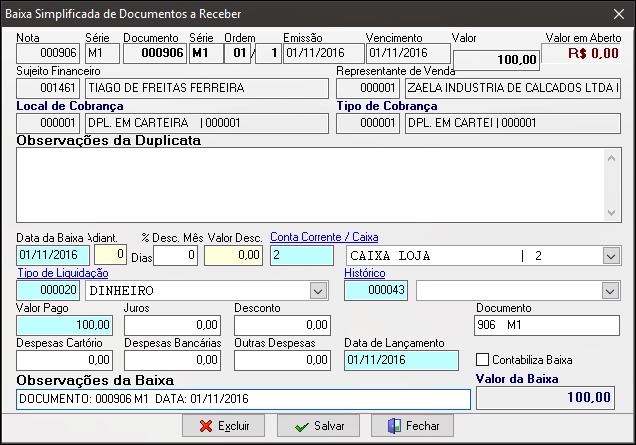This screenshot has width=636, height=445.
Task: Click the Juros amount field
Action: 172,325
